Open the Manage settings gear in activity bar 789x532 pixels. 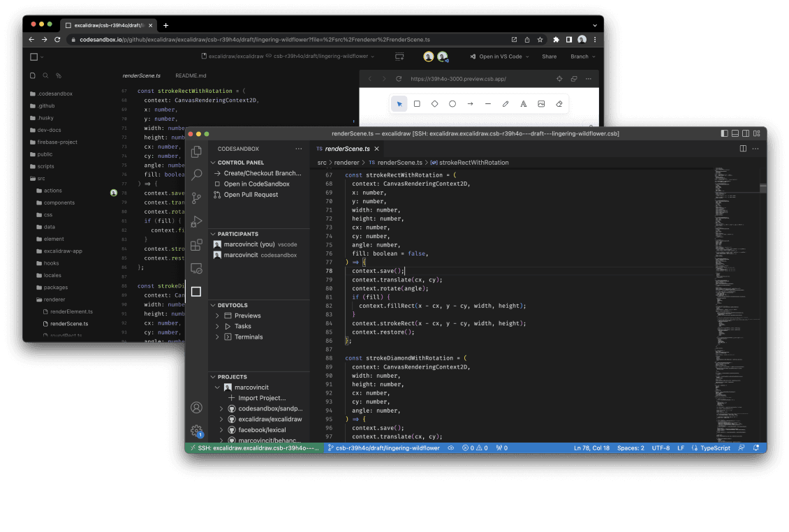tap(196, 430)
